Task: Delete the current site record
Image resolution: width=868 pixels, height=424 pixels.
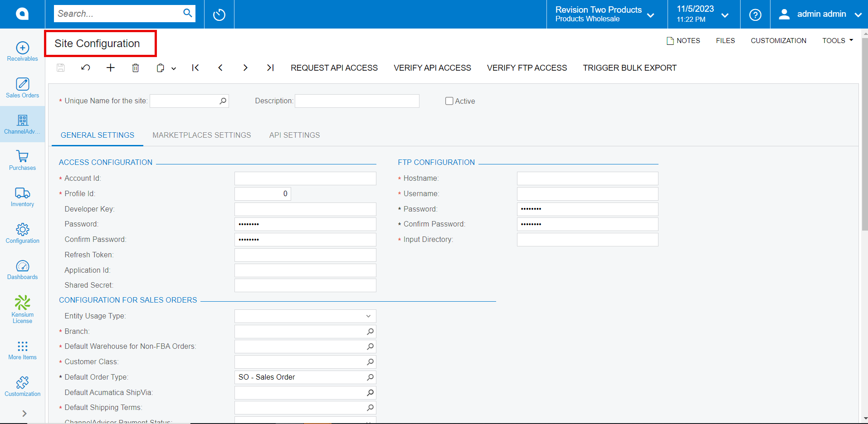Action: [x=135, y=67]
